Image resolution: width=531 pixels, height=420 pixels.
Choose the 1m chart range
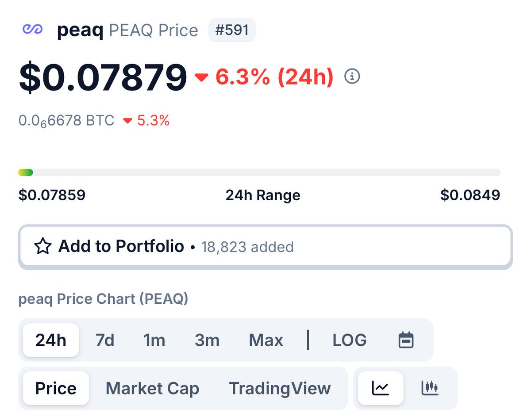click(x=154, y=340)
